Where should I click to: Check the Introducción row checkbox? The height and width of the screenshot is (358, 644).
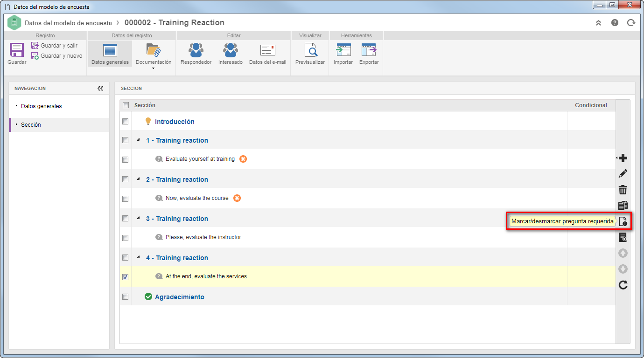tap(125, 121)
